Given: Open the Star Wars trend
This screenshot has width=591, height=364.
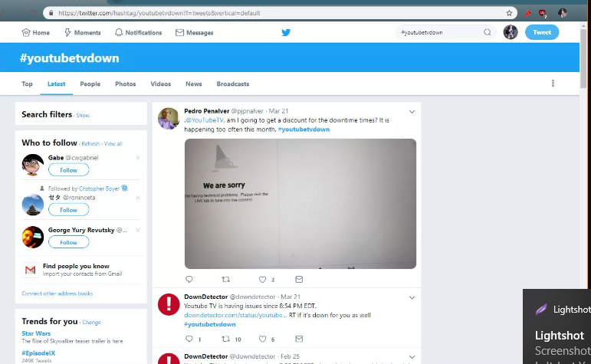Looking at the screenshot, I should click(x=36, y=333).
